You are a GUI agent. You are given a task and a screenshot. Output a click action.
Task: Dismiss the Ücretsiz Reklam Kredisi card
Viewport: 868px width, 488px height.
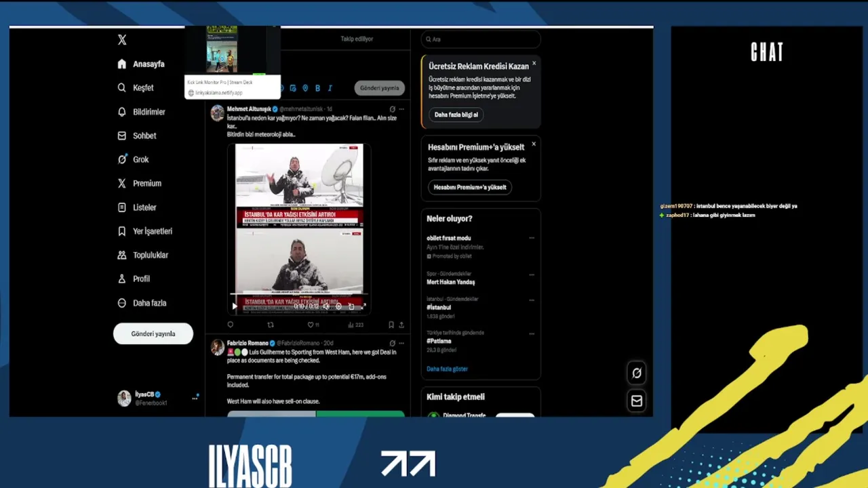(x=534, y=63)
